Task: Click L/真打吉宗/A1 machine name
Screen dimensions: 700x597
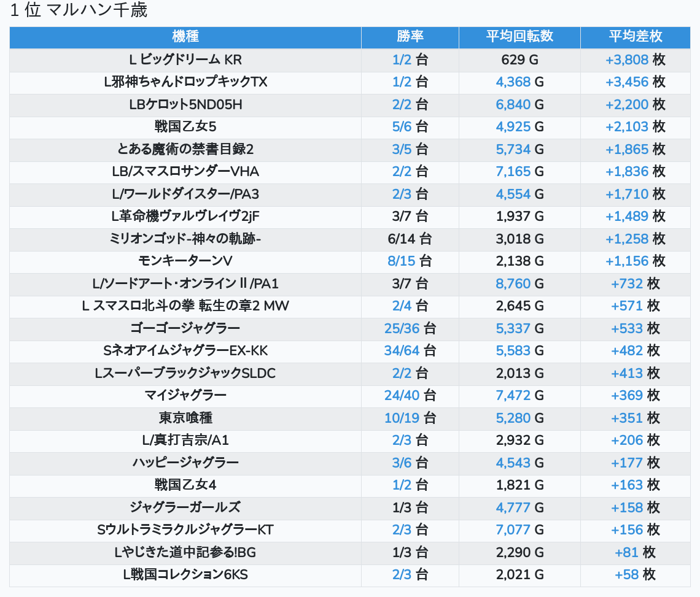Action: pyautogui.click(x=185, y=441)
